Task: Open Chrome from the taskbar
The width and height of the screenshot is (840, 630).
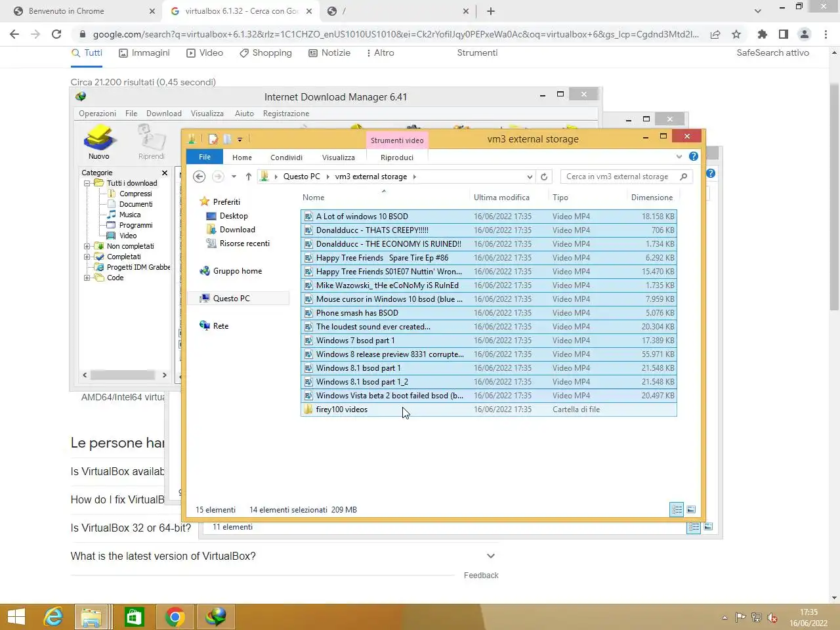Action: point(175,617)
